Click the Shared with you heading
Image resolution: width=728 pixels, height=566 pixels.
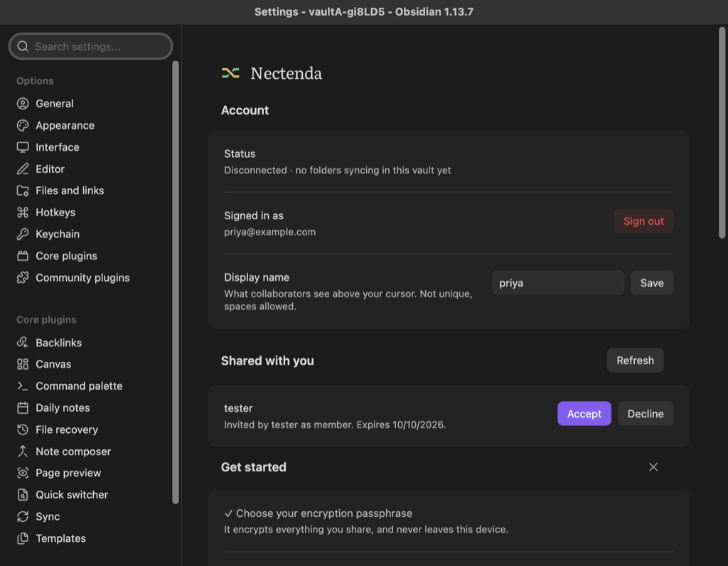pyautogui.click(x=267, y=361)
